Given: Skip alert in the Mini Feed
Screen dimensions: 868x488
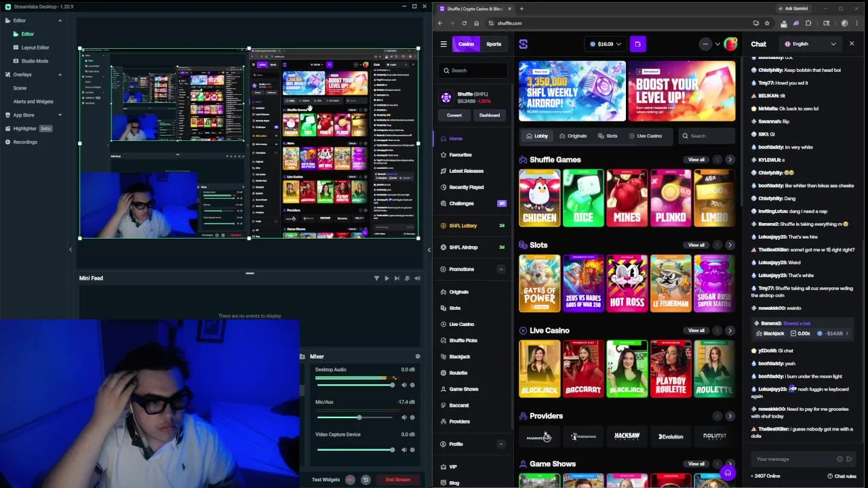Looking at the screenshot, I should pos(397,278).
